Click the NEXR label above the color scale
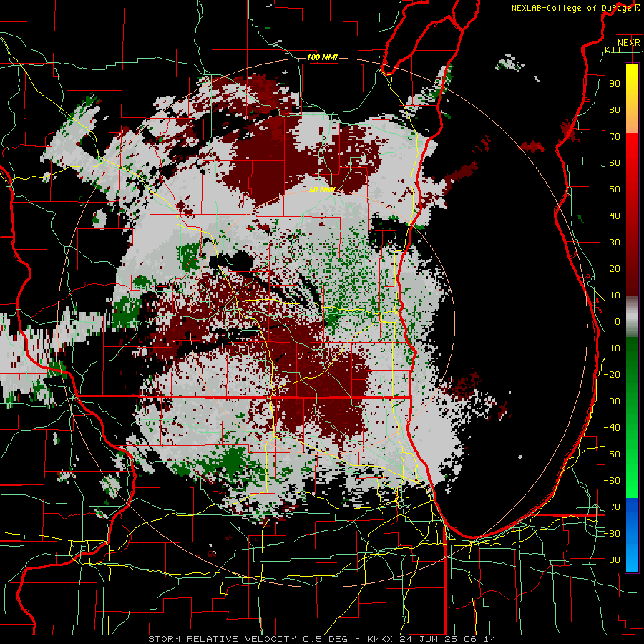The width and height of the screenshot is (644, 644). (x=629, y=43)
